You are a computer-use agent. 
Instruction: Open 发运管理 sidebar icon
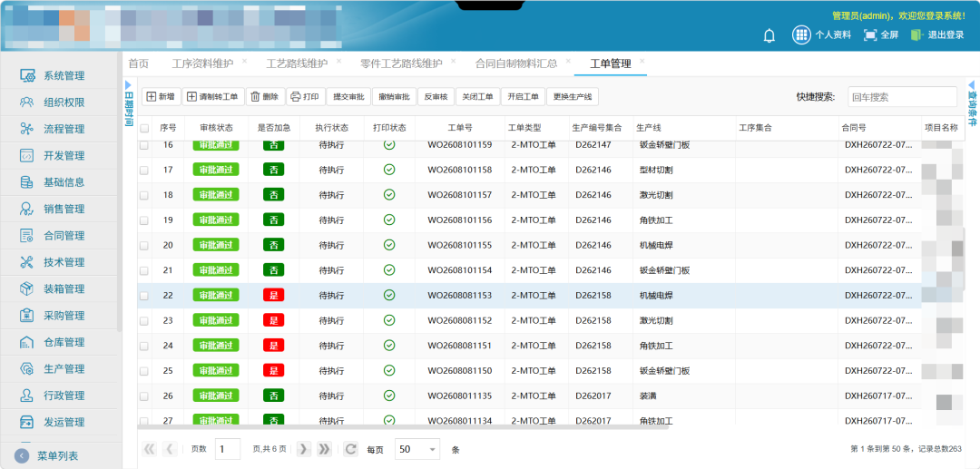tap(27, 422)
